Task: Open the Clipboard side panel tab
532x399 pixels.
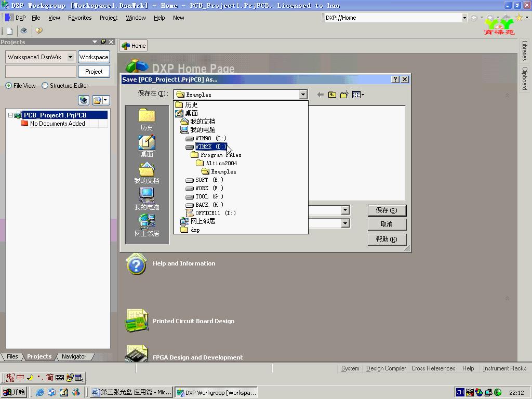Action: [524, 78]
